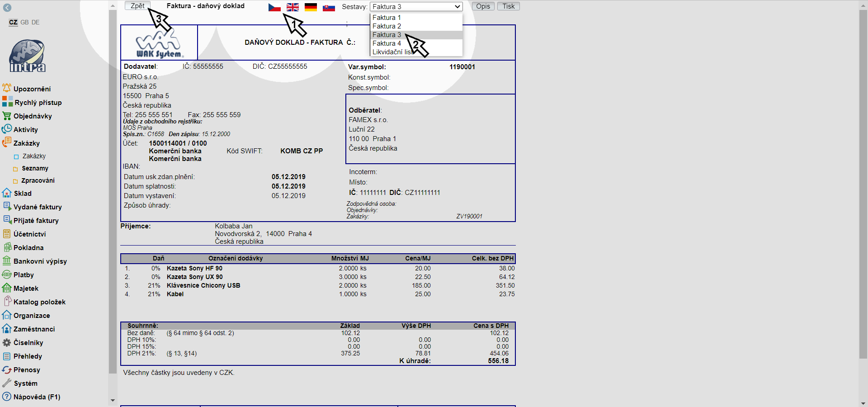The width and height of the screenshot is (868, 407).
Task: Open the Zpracování folder under Zakázky
Action: click(x=38, y=180)
